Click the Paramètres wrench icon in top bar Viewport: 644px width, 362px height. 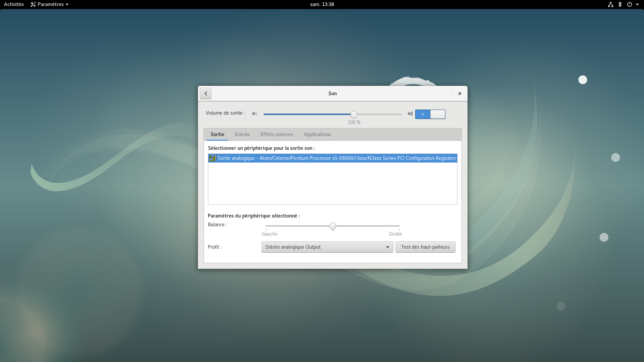[x=33, y=4]
